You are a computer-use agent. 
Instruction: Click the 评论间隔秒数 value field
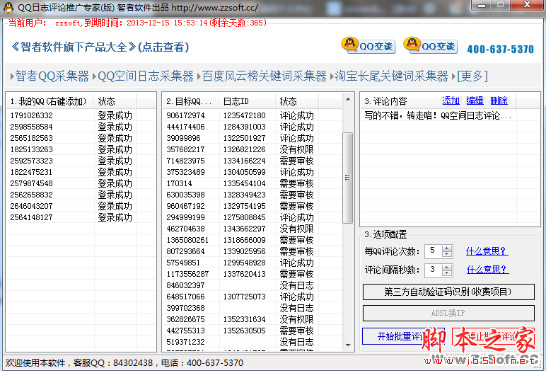coord(433,270)
